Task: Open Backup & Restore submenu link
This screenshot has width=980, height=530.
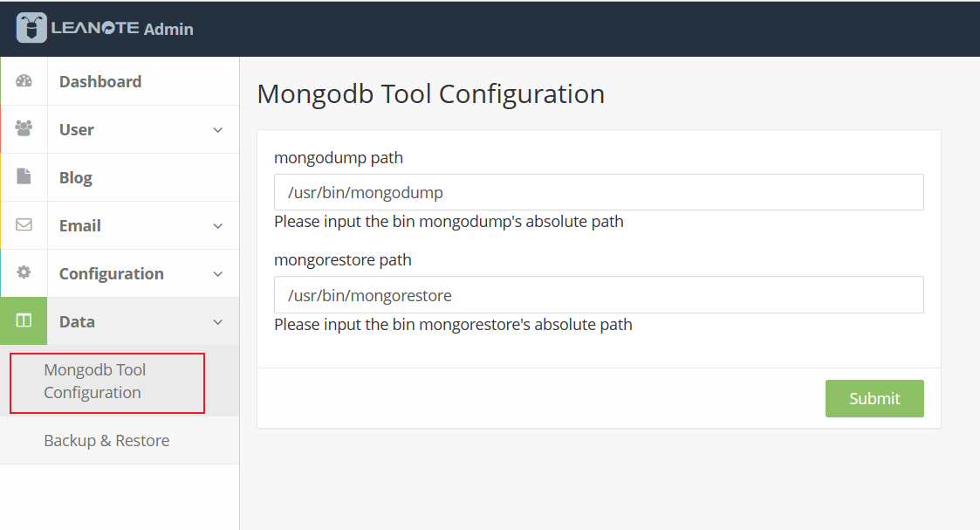Action: 106,441
